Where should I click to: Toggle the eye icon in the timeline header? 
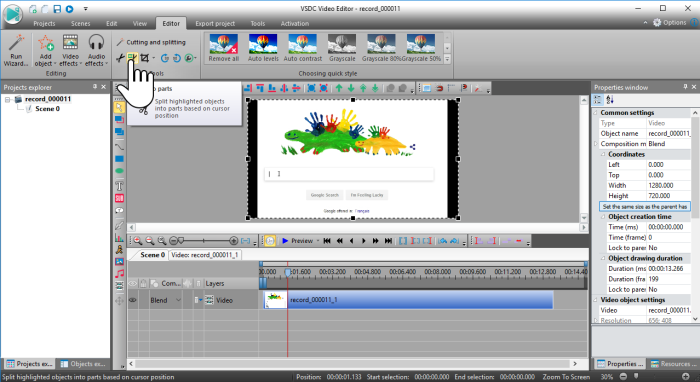tap(133, 283)
